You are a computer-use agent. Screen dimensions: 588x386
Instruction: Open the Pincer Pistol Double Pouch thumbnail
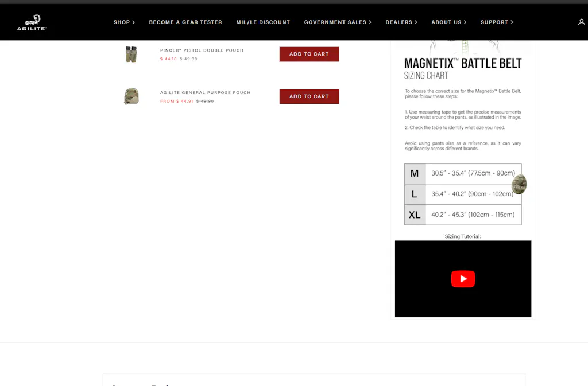coord(131,54)
